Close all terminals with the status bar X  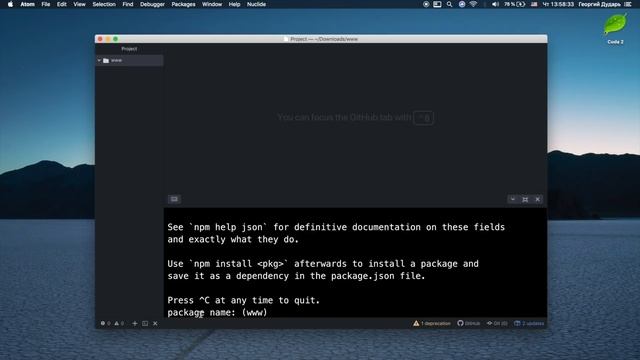coord(155,323)
